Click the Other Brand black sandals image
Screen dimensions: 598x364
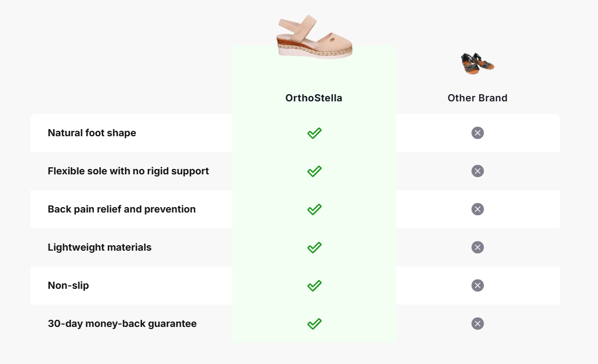(477, 63)
